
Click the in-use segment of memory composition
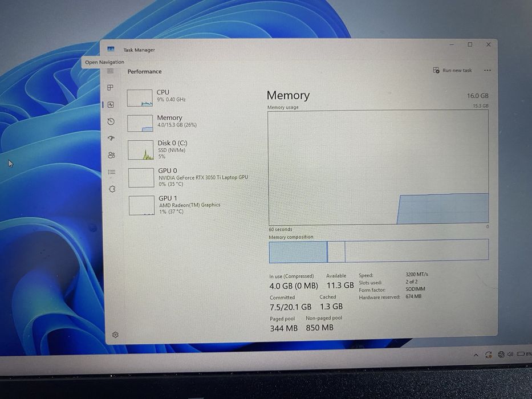click(x=298, y=252)
